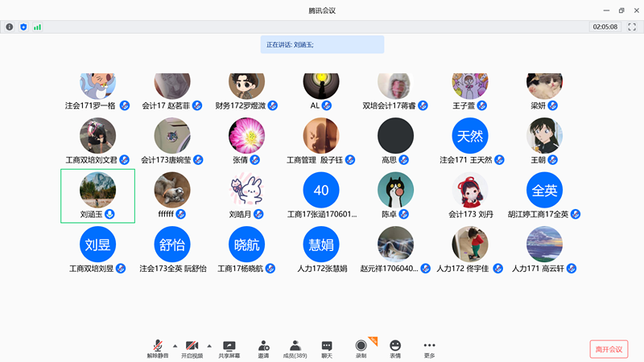Viewport: 644px width, 362px height.
Task: Click the red 离开会议 leave button
Action: tap(608, 349)
